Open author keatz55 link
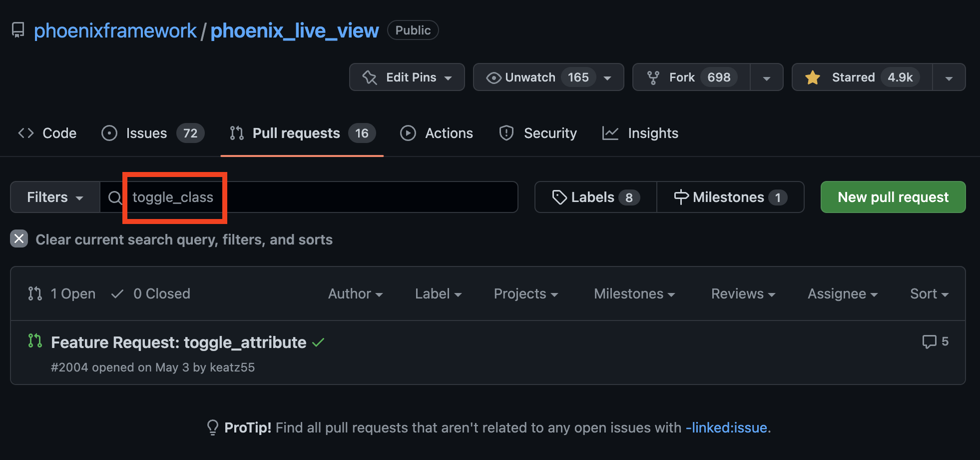Viewport: 980px width, 460px height. tap(232, 367)
